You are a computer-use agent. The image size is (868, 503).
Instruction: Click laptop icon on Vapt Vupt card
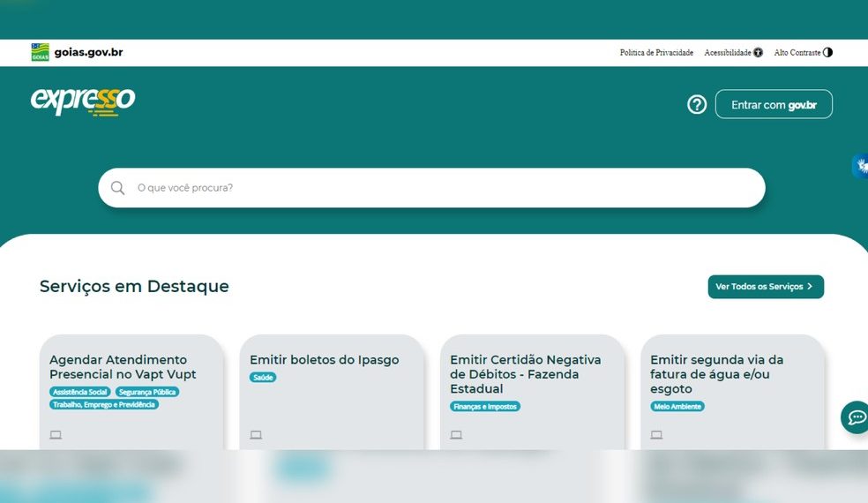pos(56,435)
